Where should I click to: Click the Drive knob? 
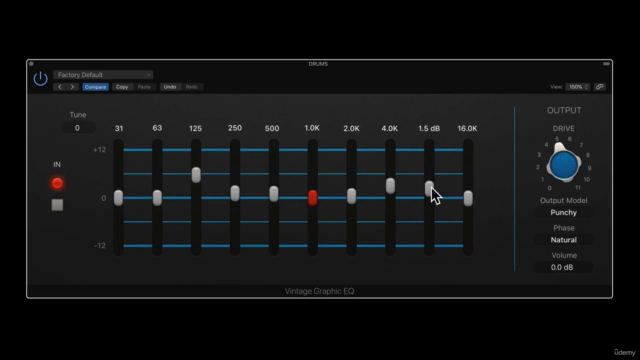(x=564, y=164)
